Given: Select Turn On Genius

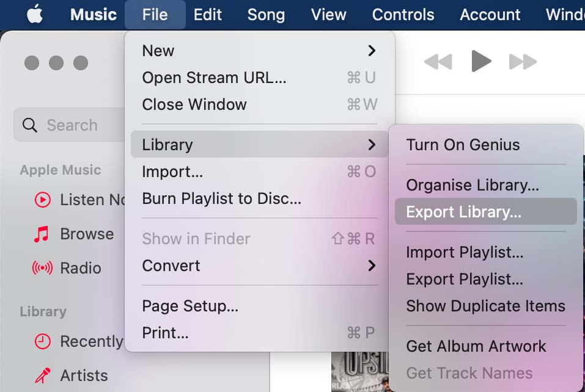Looking at the screenshot, I should pyautogui.click(x=463, y=145).
